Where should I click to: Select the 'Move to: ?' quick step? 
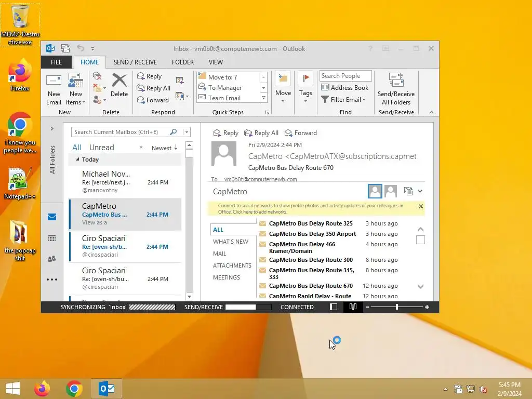228,77
